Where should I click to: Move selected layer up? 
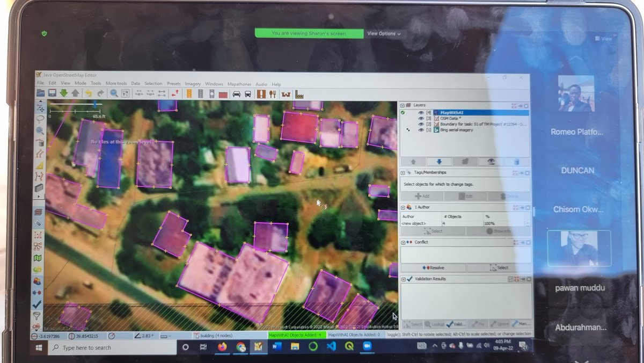[x=413, y=161]
